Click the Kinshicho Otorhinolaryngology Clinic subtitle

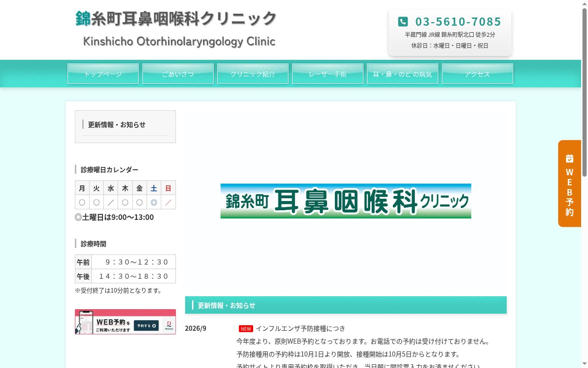tap(179, 41)
